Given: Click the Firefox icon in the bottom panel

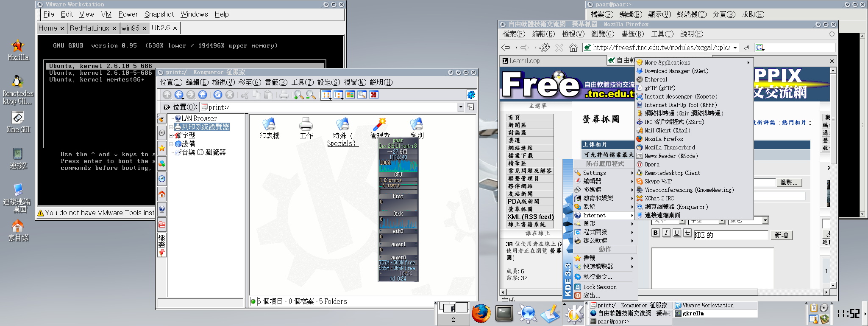Looking at the screenshot, I should click(x=481, y=314).
